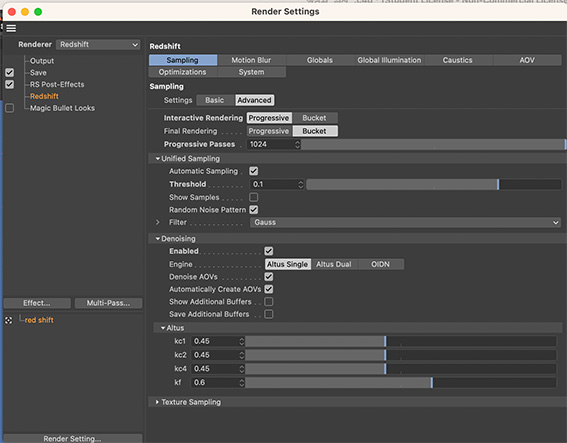Screen dimensions: 567x443
Task: Select the Altus Dual engine
Action: coord(334,264)
